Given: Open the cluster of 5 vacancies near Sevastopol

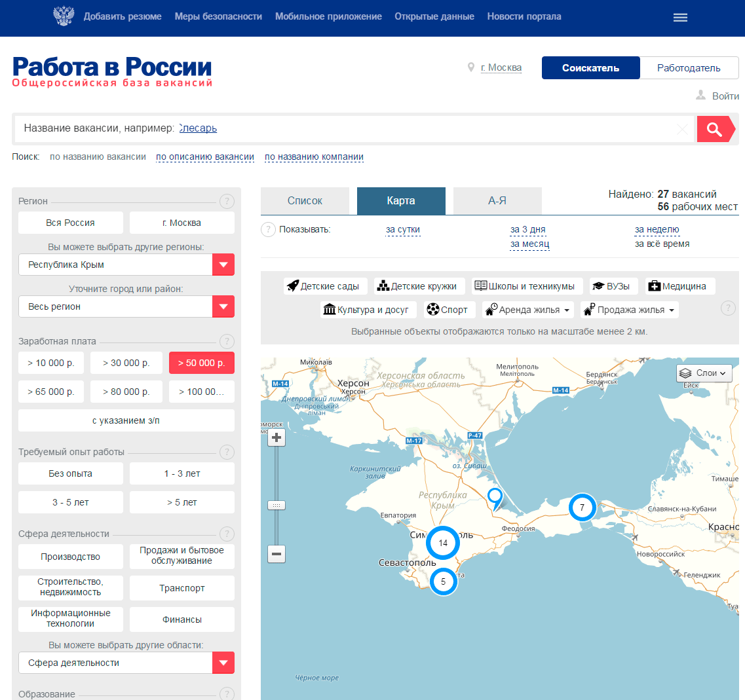Looking at the screenshot, I should tap(444, 581).
